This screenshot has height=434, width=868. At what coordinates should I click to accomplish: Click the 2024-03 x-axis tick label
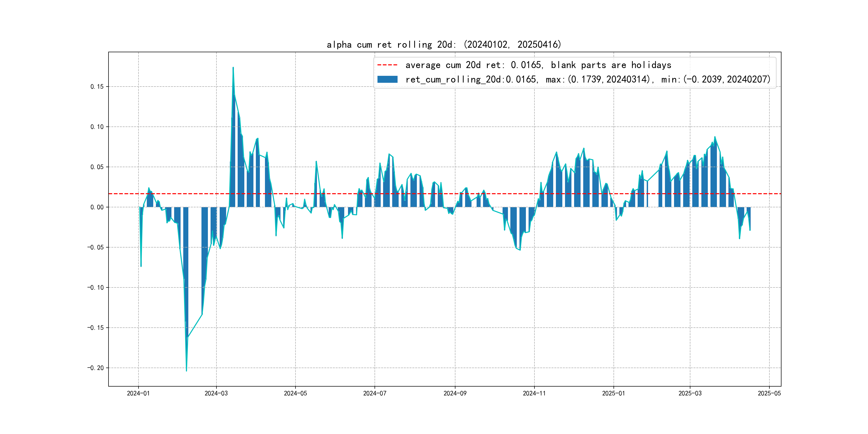[x=216, y=393]
